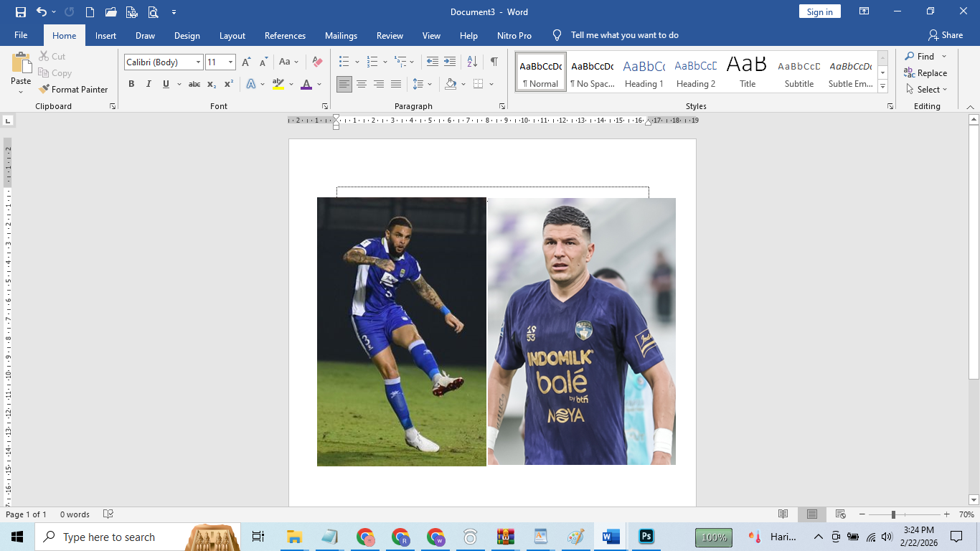980x551 pixels.
Task: Click the Sign in button
Action: click(819, 11)
